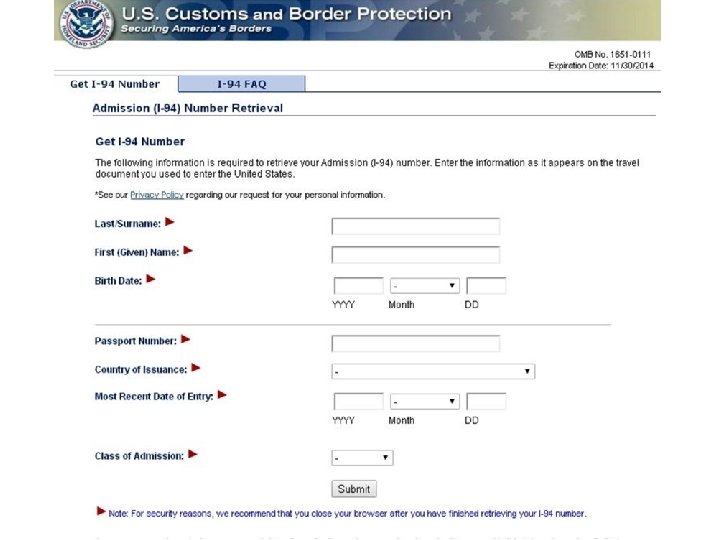The width and height of the screenshot is (720, 540).
Task: Click the red arrow before the security Note
Action: point(101,511)
